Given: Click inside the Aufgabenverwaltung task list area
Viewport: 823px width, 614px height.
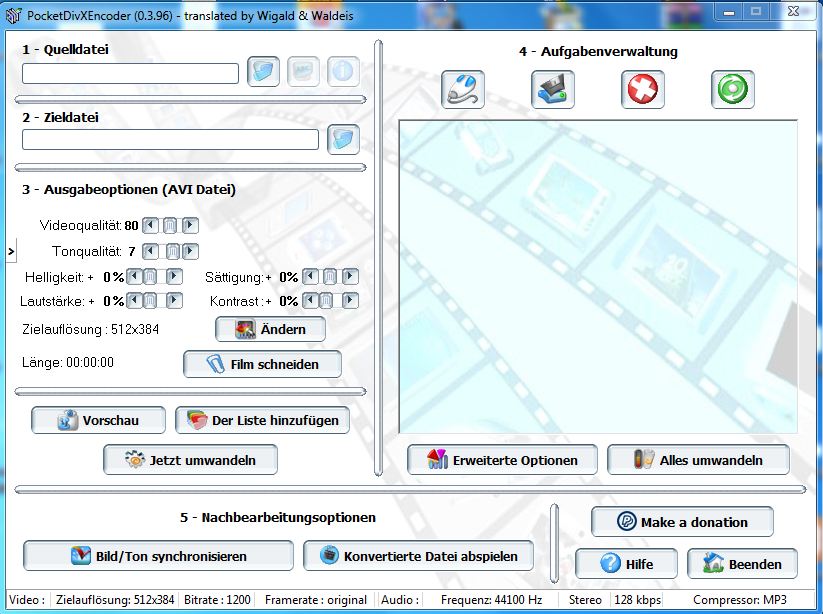Looking at the screenshot, I should point(598,277).
